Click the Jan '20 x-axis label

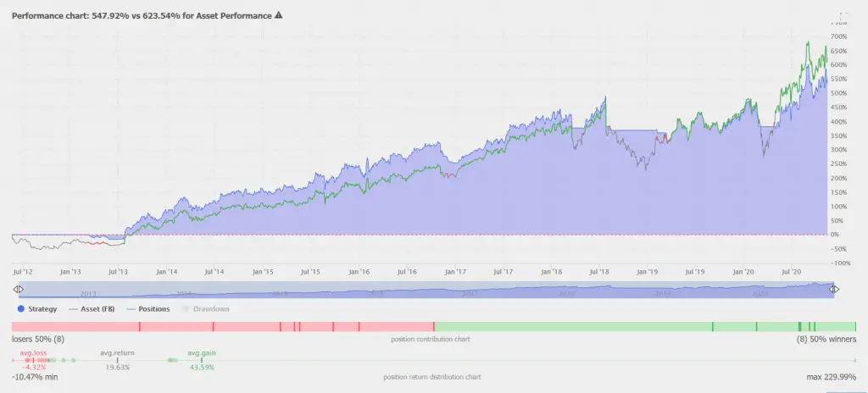click(x=744, y=272)
